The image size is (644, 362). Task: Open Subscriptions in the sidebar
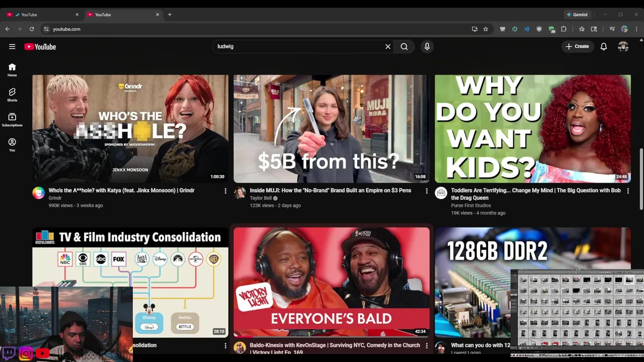click(x=12, y=120)
